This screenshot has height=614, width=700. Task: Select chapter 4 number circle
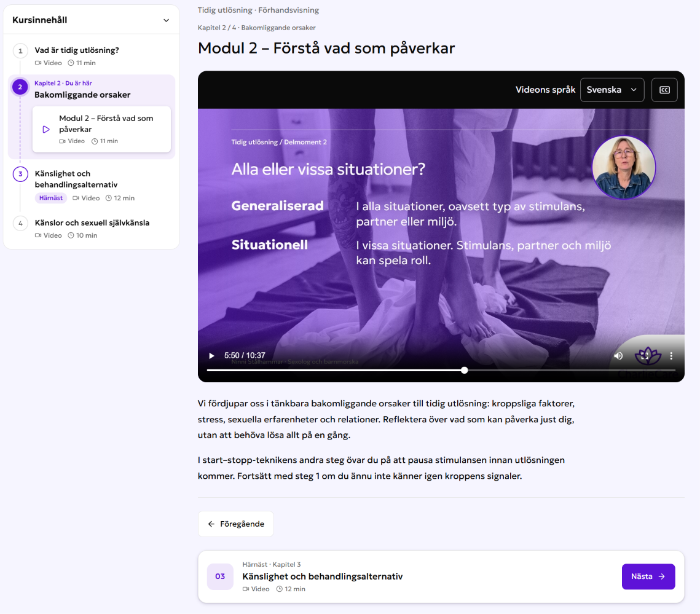click(20, 223)
